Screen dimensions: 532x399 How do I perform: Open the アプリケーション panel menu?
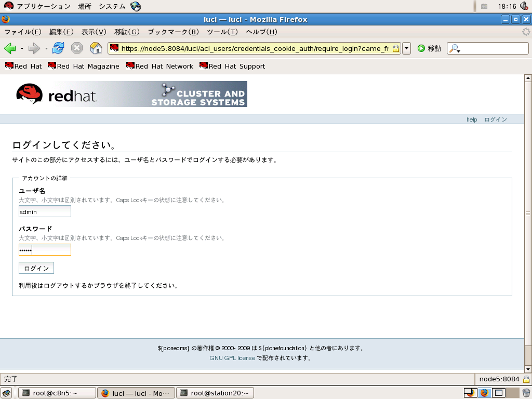click(x=44, y=6)
